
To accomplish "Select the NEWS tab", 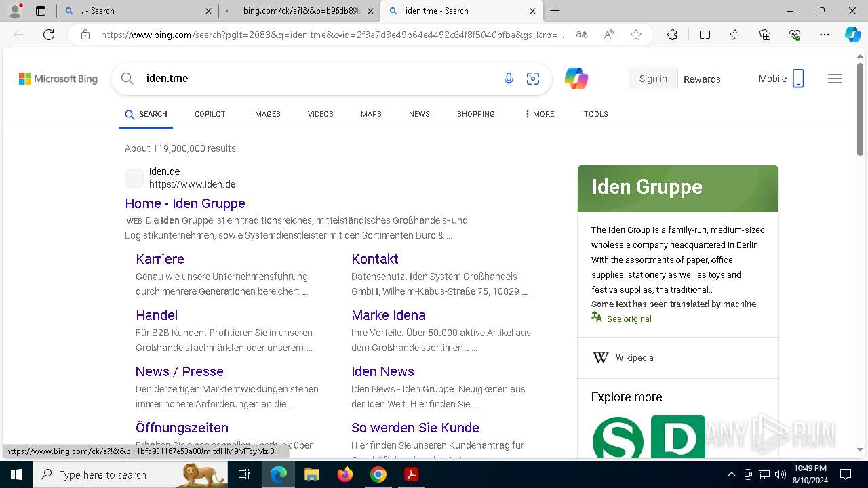I will (x=419, y=114).
